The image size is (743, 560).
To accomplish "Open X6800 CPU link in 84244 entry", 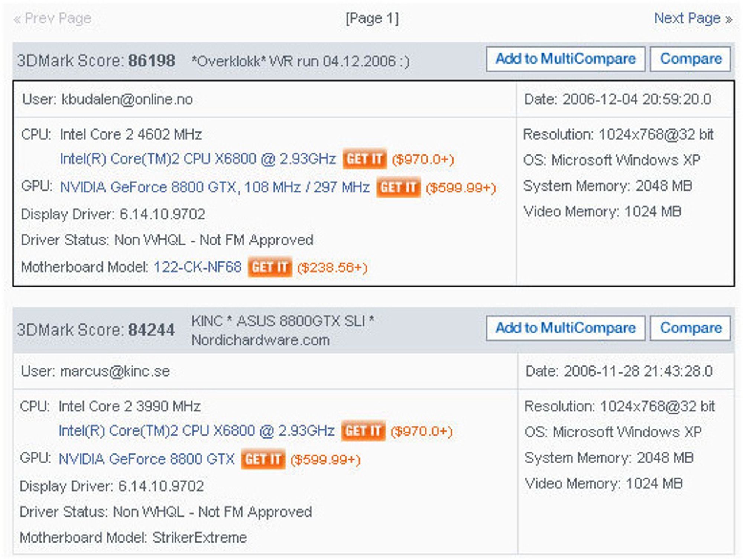I will point(197,431).
